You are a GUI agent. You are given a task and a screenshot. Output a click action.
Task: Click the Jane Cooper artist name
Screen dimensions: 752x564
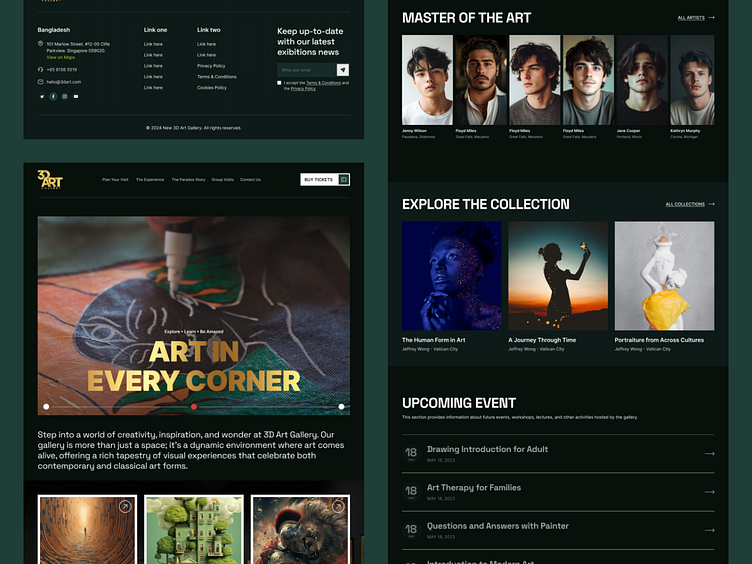tap(628, 130)
